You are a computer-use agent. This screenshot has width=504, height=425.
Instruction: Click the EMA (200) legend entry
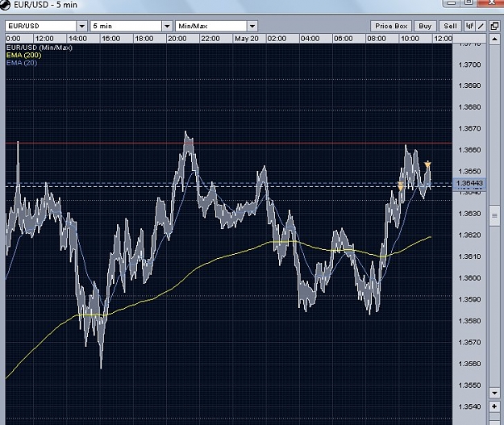23,56
